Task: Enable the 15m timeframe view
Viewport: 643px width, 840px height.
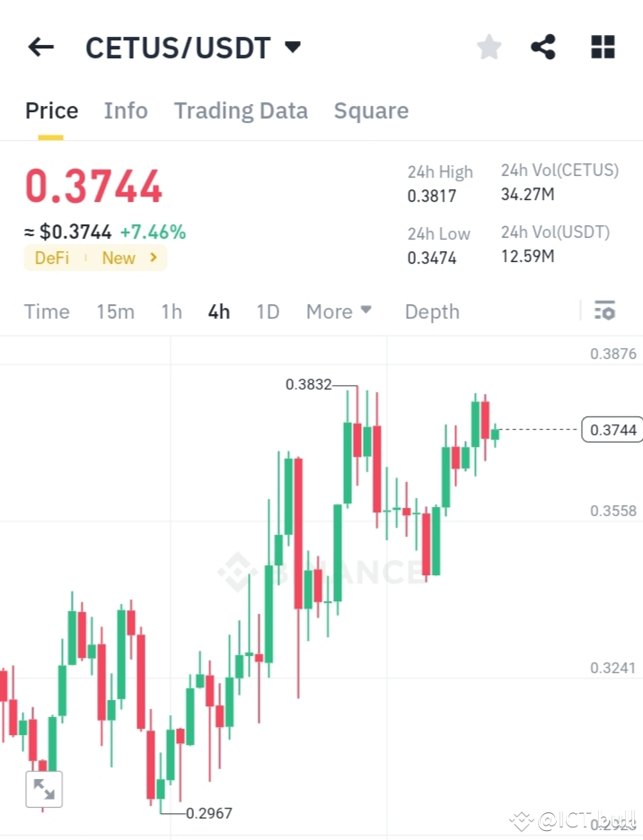Action: tap(115, 311)
